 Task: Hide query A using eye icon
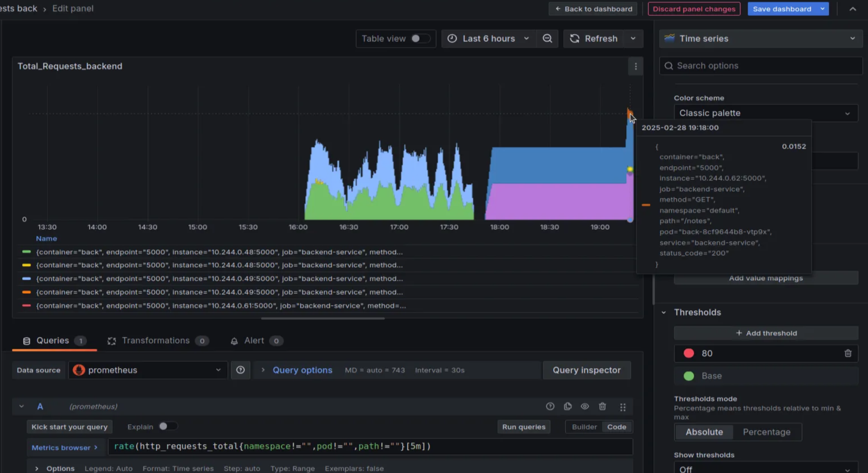tap(585, 407)
